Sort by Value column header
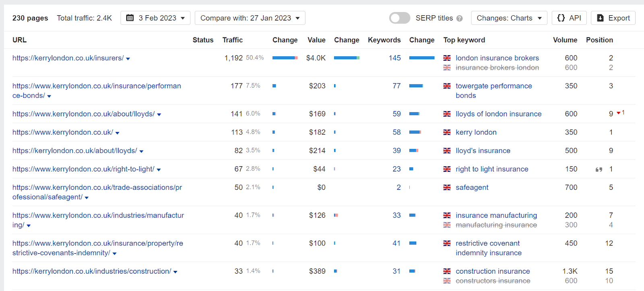This screenshot has height=291, width=644. pos(316,40)
